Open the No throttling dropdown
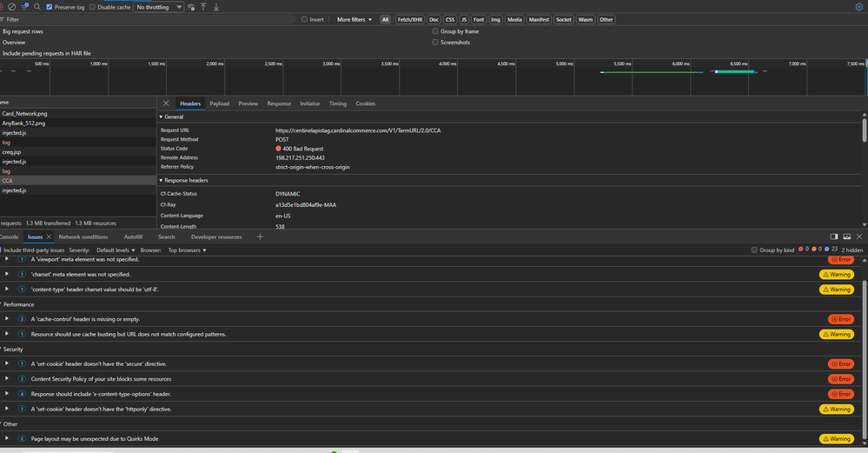Viewport: 868px width, 453px height. pyautogui.click(x=158, y=7)
